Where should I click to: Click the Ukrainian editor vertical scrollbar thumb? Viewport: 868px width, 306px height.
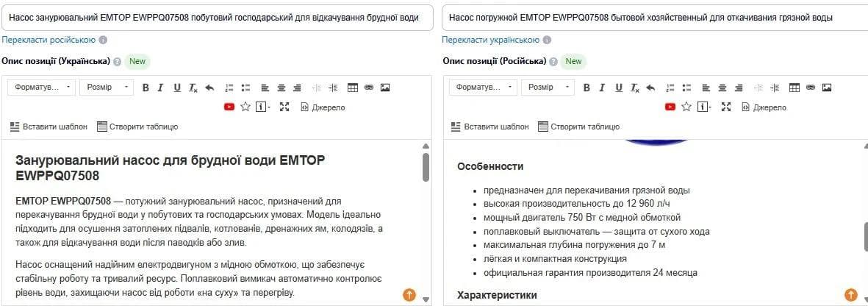[426, 167]
